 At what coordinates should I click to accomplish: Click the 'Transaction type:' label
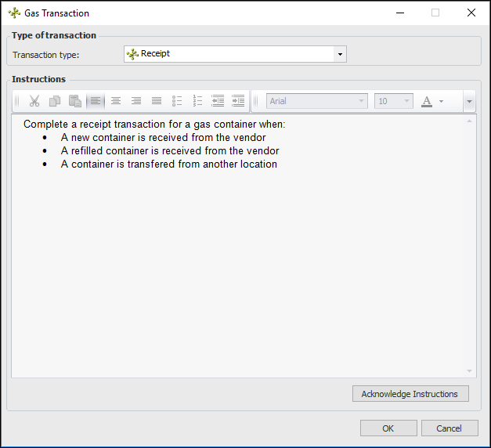pos(46,55)
